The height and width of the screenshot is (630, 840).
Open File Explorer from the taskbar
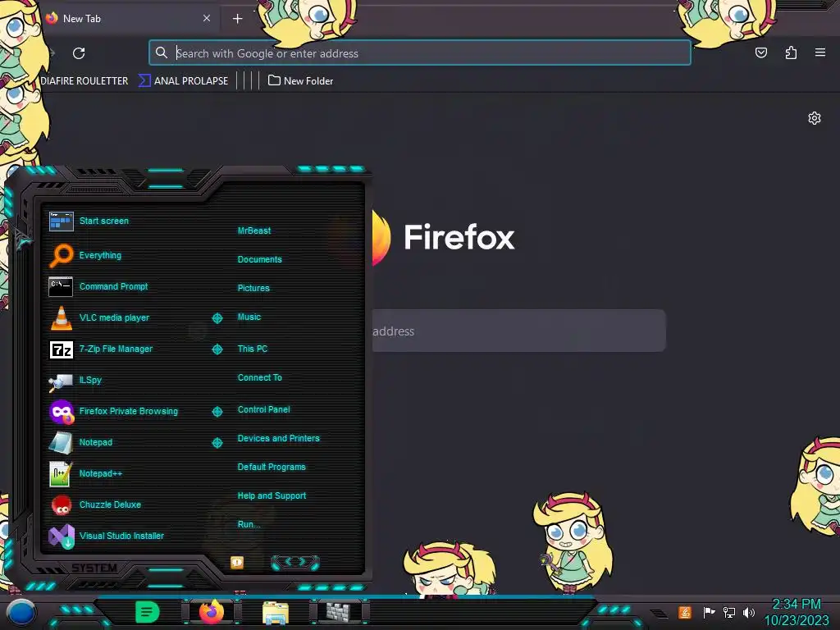276,613
